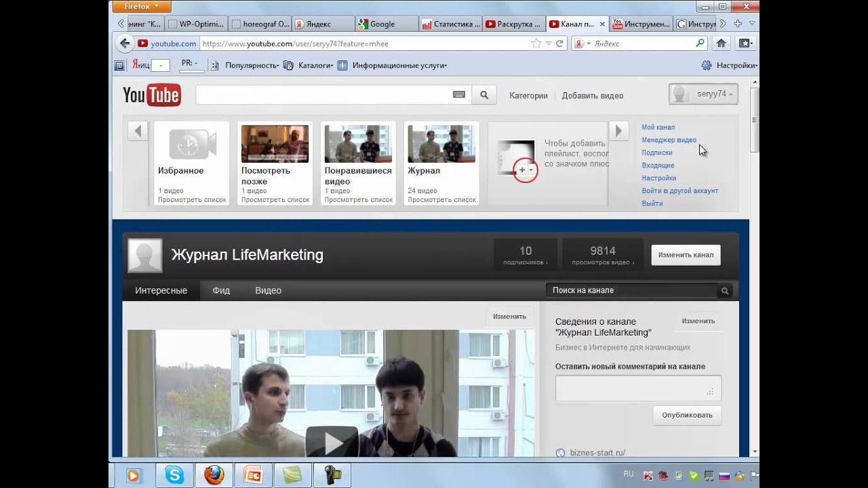Screen dimensions: 868x488
Task: Click the address bar URL field
Action: point(365,43)
